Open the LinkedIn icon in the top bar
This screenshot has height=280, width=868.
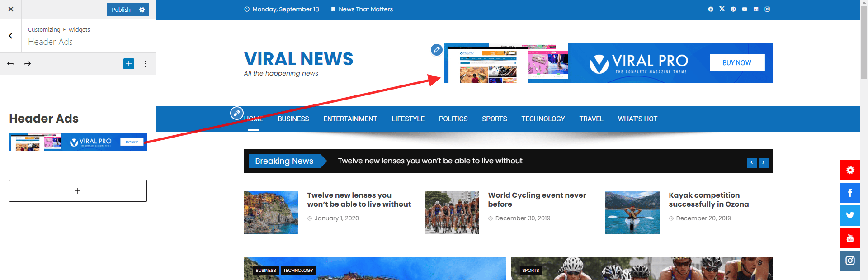click(756, 9)
